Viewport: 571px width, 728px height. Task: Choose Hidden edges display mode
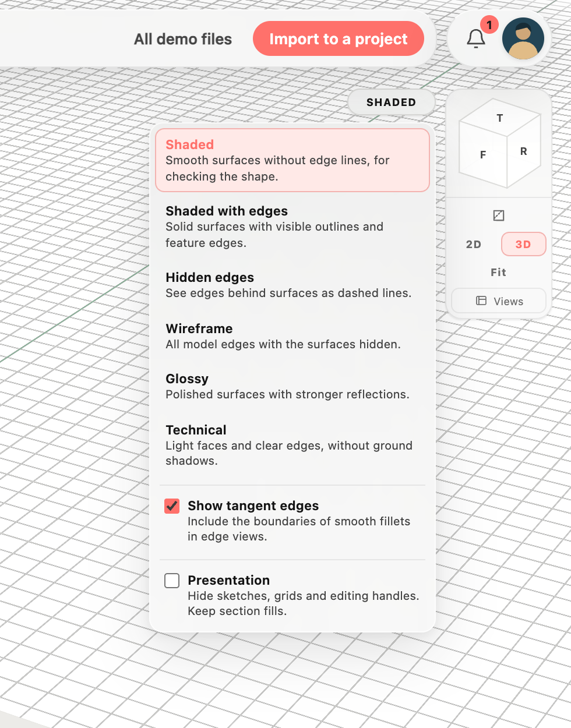tap(292, 285)
